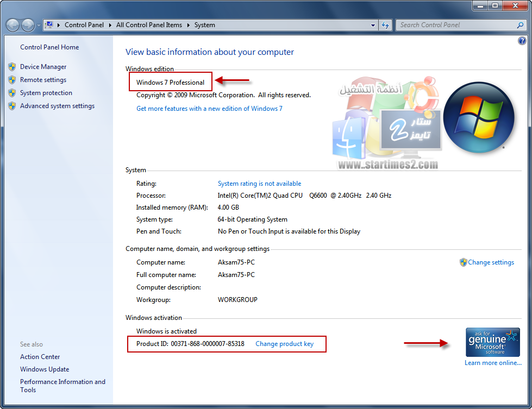The width and height of the screenshot is (532, 409).
Task: Click the Back navigation arrow button
Action: (13, 25)
